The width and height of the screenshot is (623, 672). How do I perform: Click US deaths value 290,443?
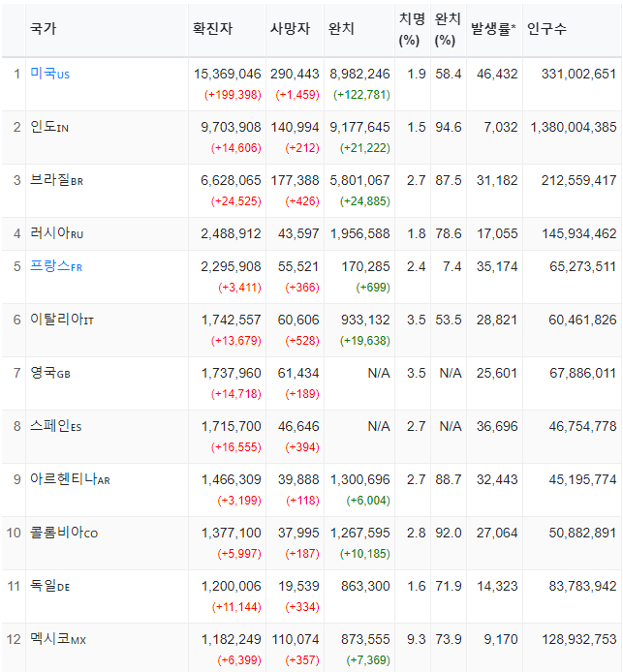click(295, 74)
